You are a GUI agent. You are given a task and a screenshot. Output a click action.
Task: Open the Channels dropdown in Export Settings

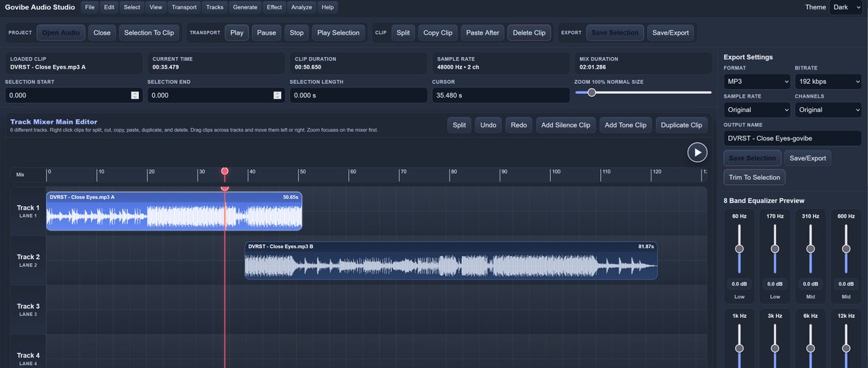(x=828, y=109)
